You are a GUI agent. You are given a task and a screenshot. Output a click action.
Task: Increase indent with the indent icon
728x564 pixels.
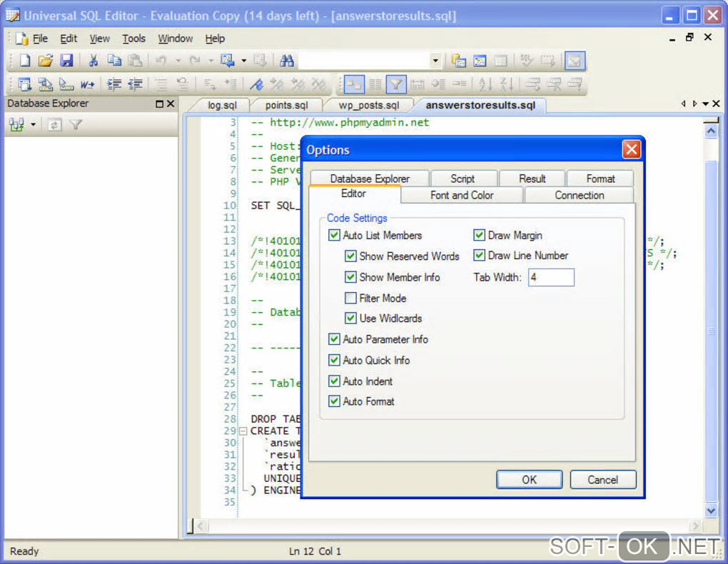coord(113,84)
